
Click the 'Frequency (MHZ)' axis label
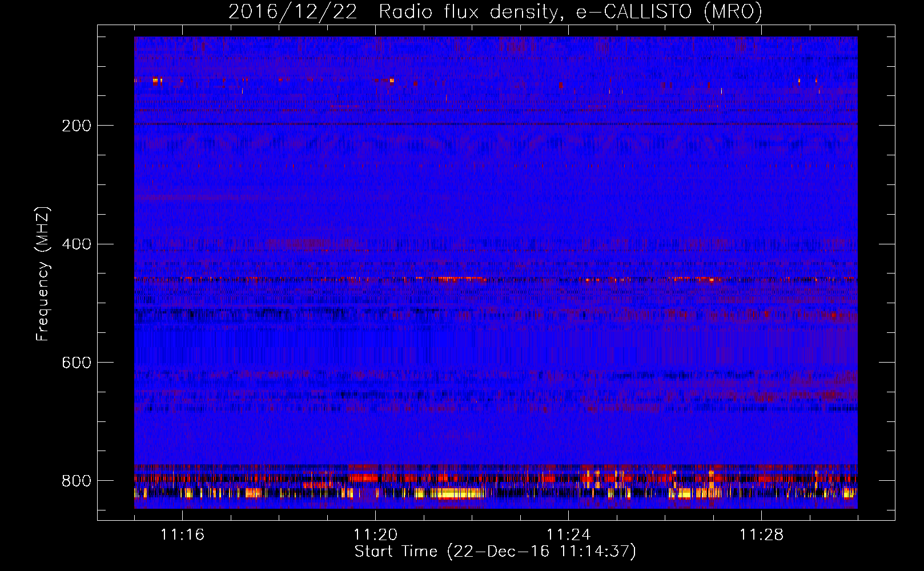(43, 274)
